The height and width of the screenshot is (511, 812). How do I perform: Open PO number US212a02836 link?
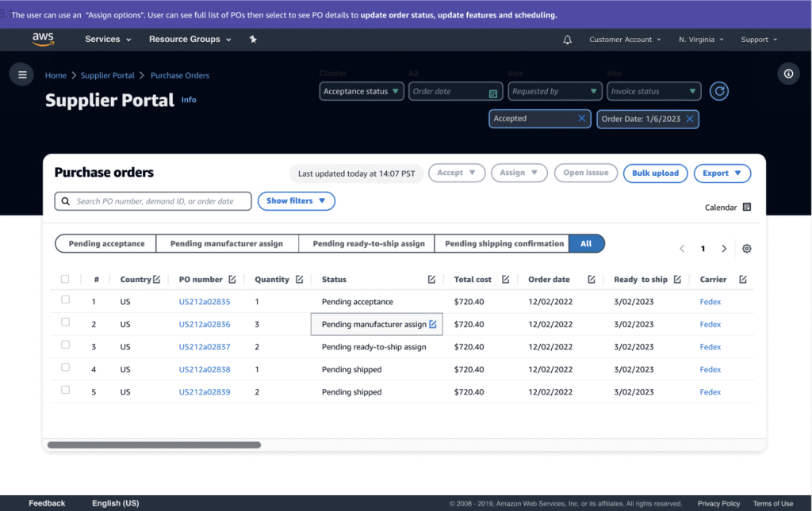[205, 324]
